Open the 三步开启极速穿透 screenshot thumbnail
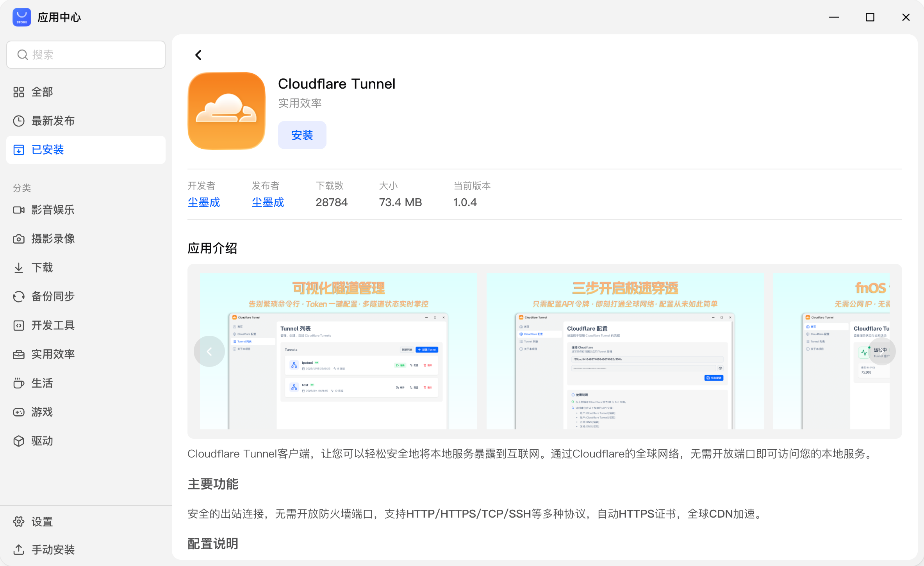This screenshot has height=566, width=924. click(x=625, y=351)
